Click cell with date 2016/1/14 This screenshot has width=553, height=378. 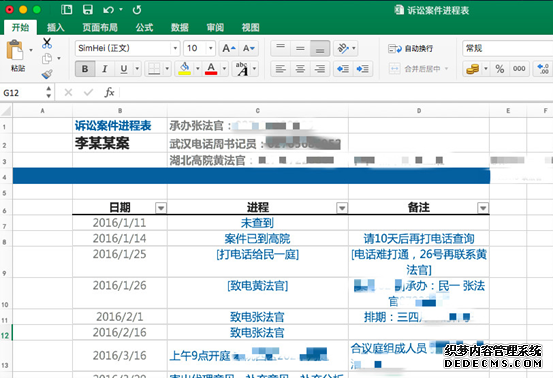pos(120,239)
